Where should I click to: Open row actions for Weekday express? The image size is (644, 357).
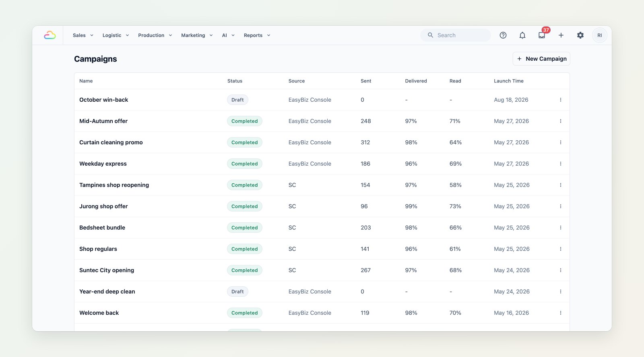click(561, 164)
